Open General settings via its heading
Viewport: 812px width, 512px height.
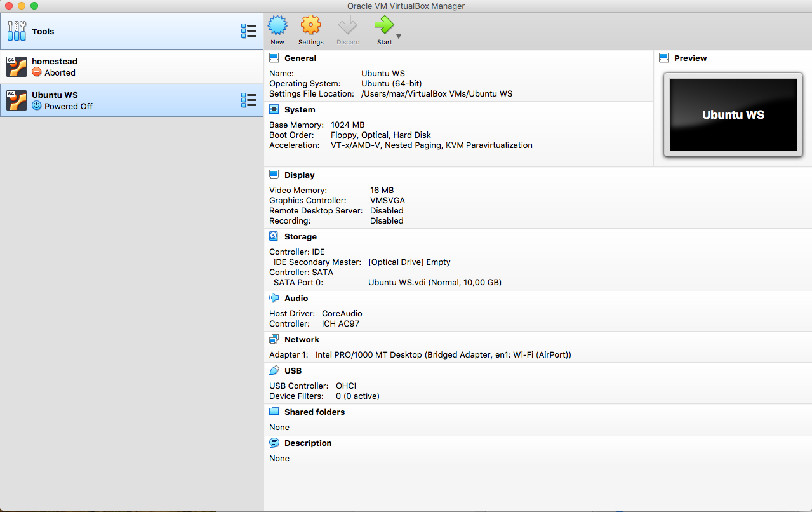coord(300,58)
